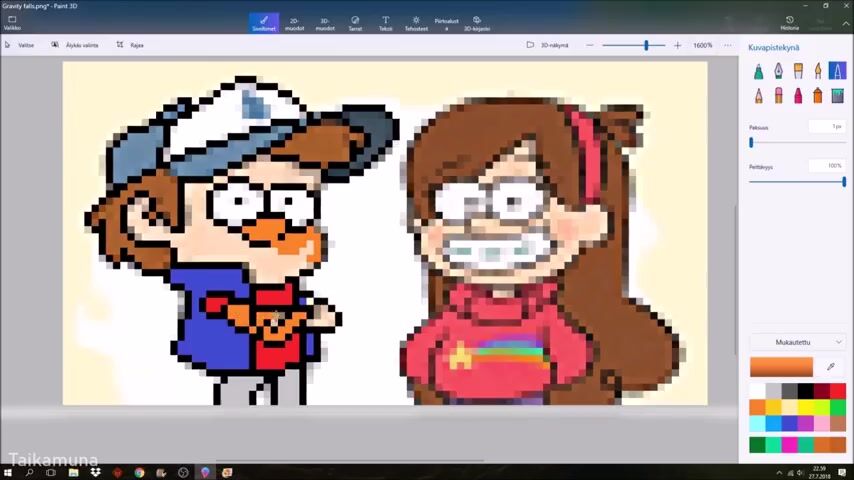Choose the light cyan color swatch
The image size is (854, 480).
point(758,423)
